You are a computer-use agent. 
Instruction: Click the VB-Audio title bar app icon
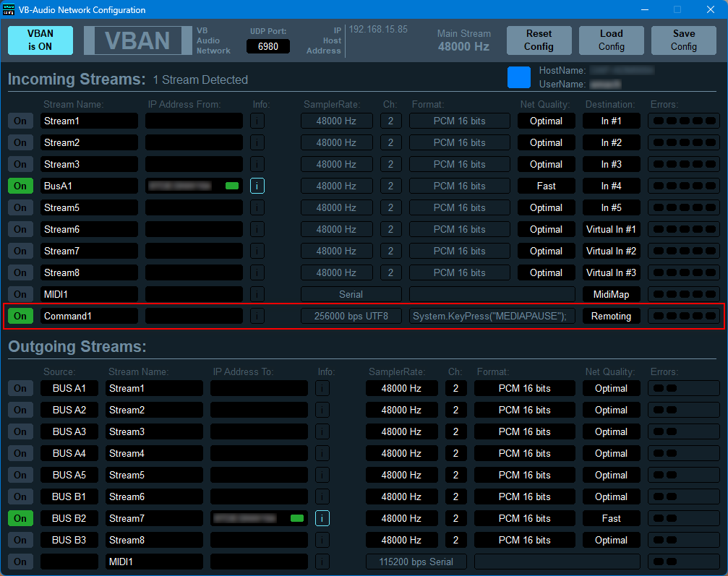pyautogui.click(x=9, y=9)
